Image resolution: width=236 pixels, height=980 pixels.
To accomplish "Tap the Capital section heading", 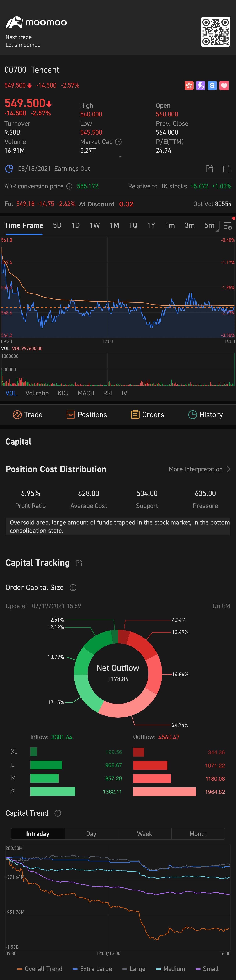I will [18, 442].
